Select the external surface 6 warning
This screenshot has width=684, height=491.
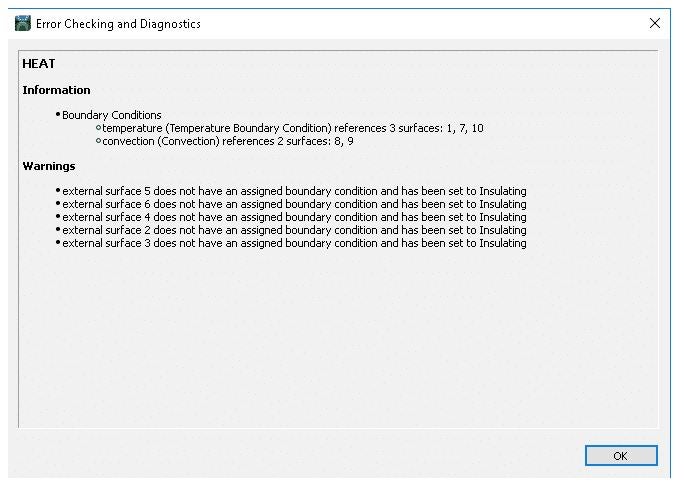click(294, 204)
